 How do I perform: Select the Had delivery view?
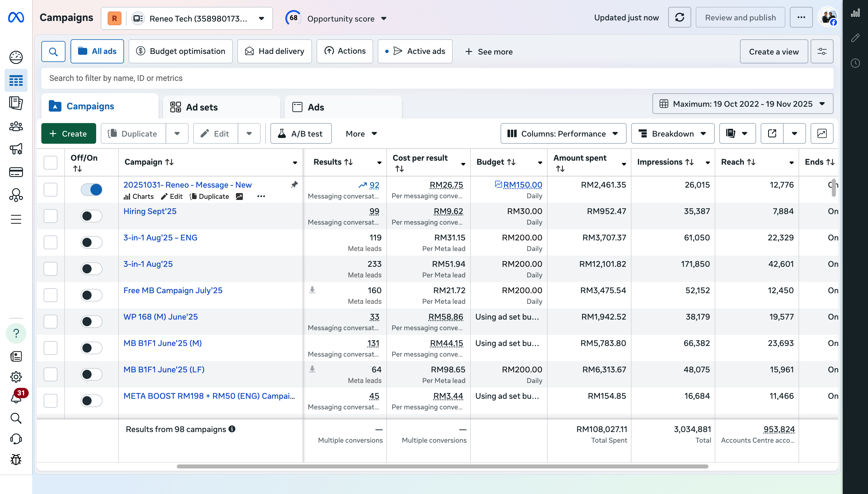click(275, 51)
